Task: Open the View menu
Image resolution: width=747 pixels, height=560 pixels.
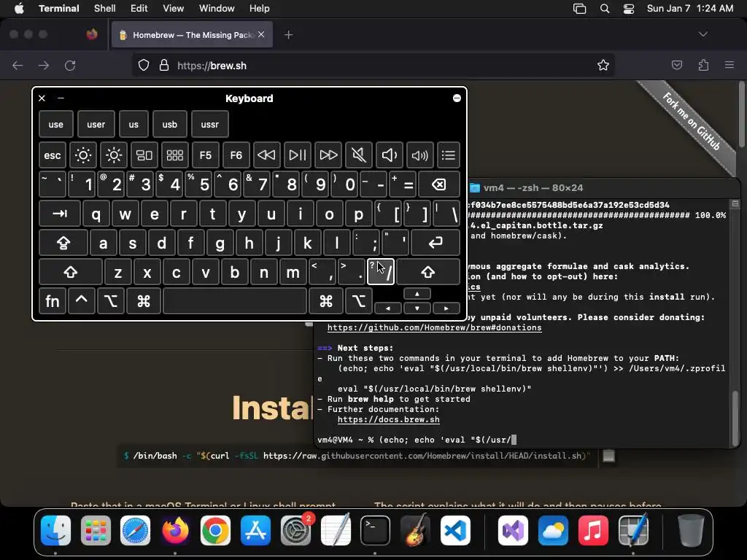Action: [174, 9]
